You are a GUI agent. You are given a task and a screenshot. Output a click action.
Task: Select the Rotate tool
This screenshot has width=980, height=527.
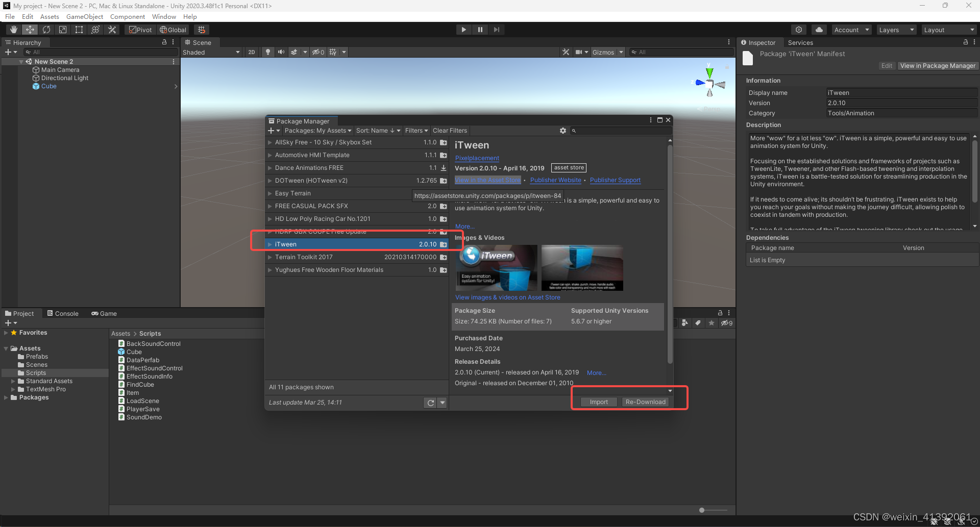pos(46,30)
